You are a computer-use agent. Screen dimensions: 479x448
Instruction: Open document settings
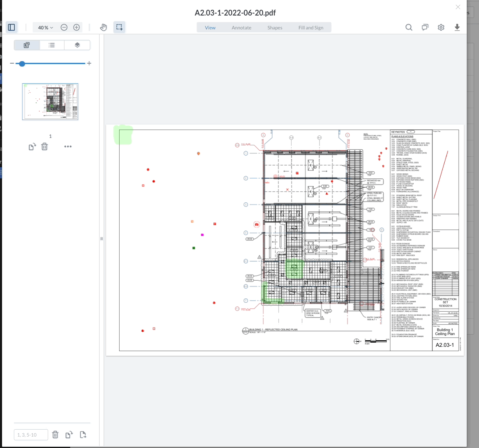click(x=441, y=27)
